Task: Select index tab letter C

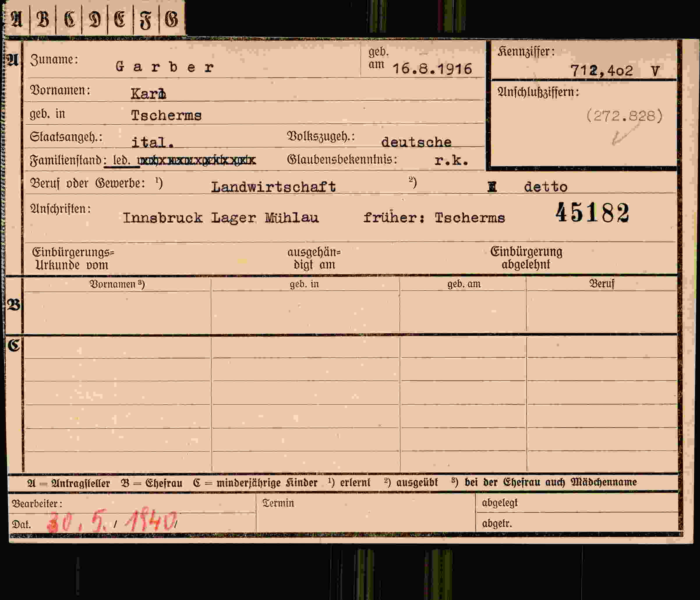Action: pyautogui.click(x=69, y=19)
